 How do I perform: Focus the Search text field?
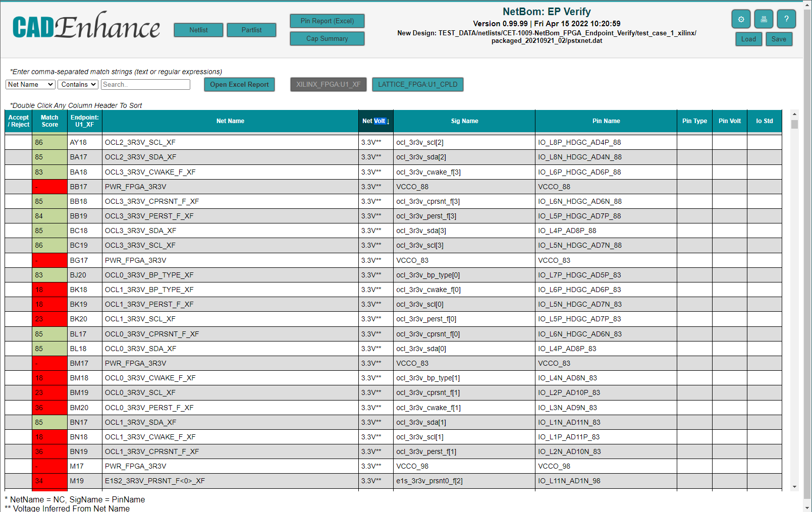(x=145, y=84)
